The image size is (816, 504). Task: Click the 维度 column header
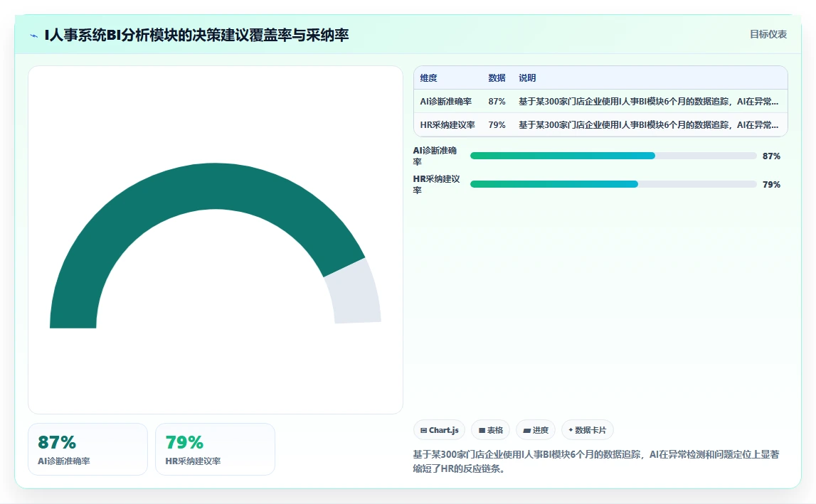(428, 78)
